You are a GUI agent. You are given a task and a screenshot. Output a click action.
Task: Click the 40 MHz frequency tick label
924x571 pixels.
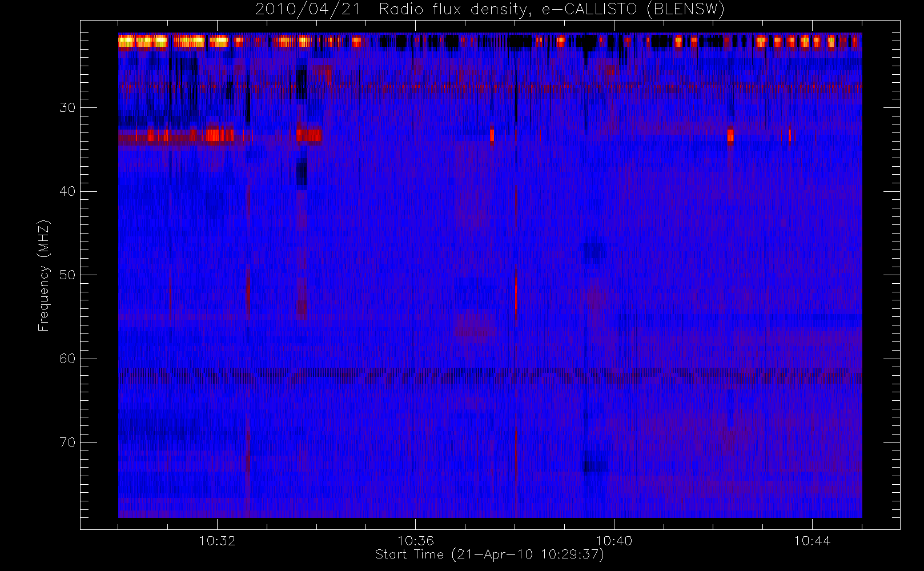pos(67,191)
